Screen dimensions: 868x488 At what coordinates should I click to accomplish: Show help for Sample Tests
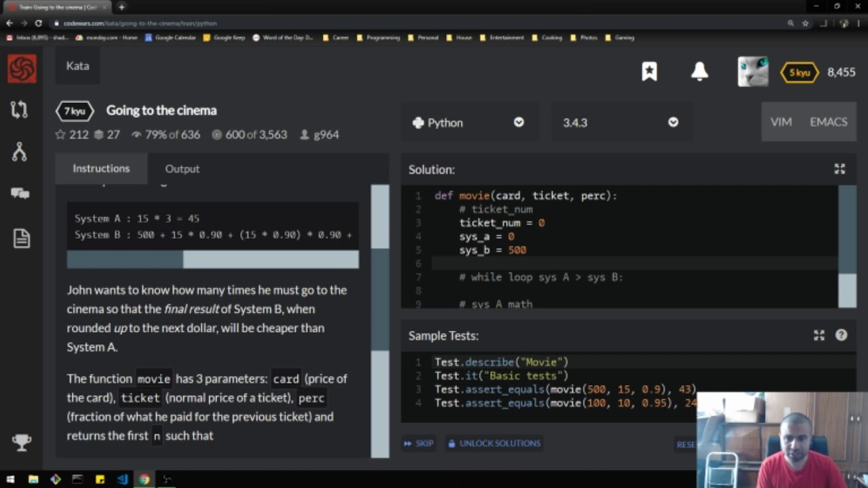[842, 335]
